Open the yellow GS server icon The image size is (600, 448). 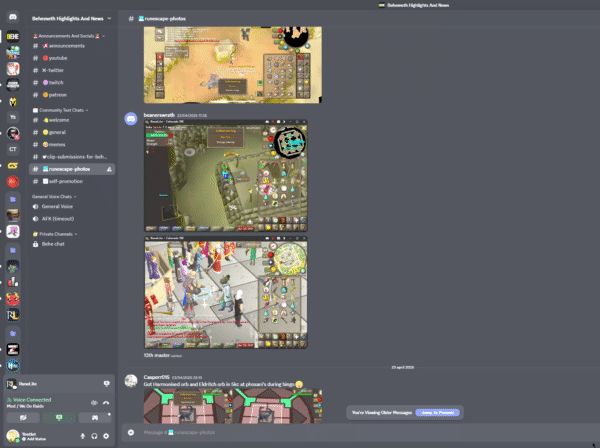pyautogui.click(x=13, y=166)
